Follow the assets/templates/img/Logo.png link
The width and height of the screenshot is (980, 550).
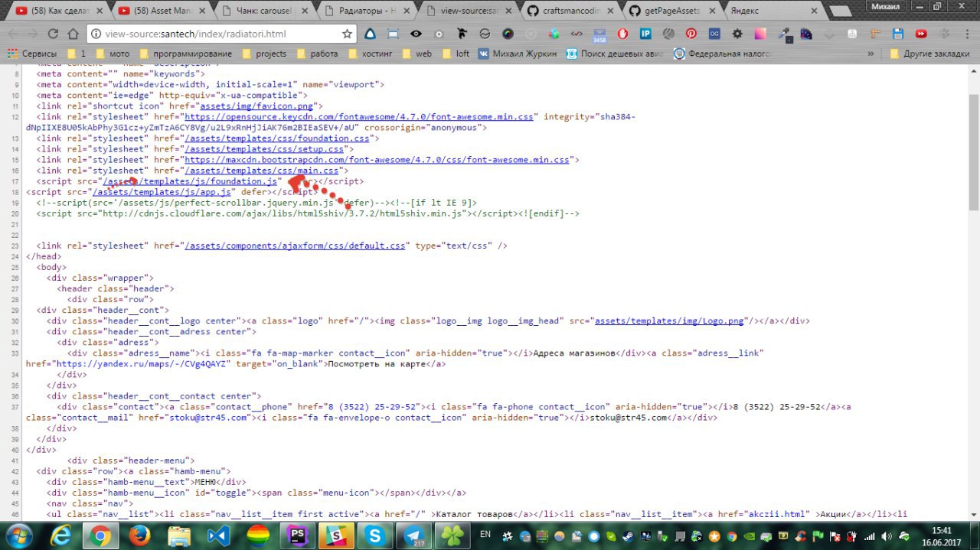pos(669,321)
